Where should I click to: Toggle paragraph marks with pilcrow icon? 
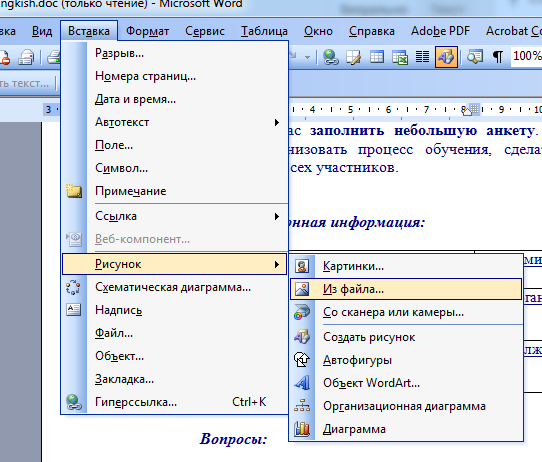[498, 57]
